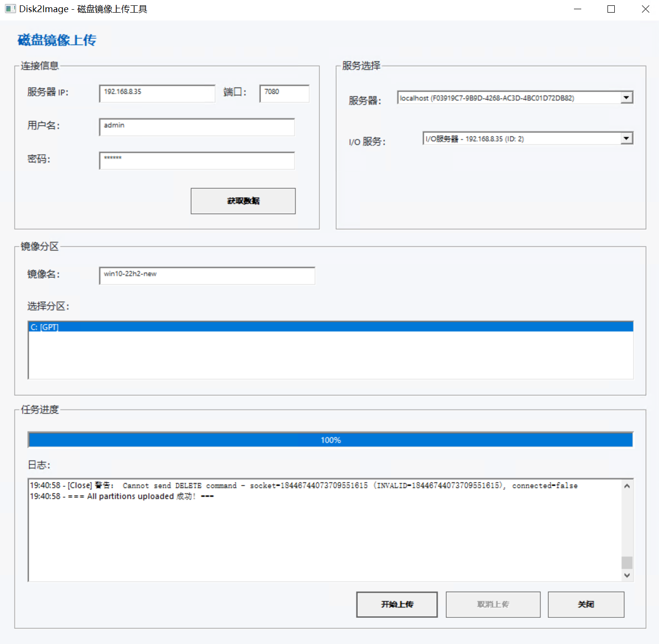Screen dimensions: 659x644
Task: Click the greyed-out 取消上传 button
Action: point(493,604)
